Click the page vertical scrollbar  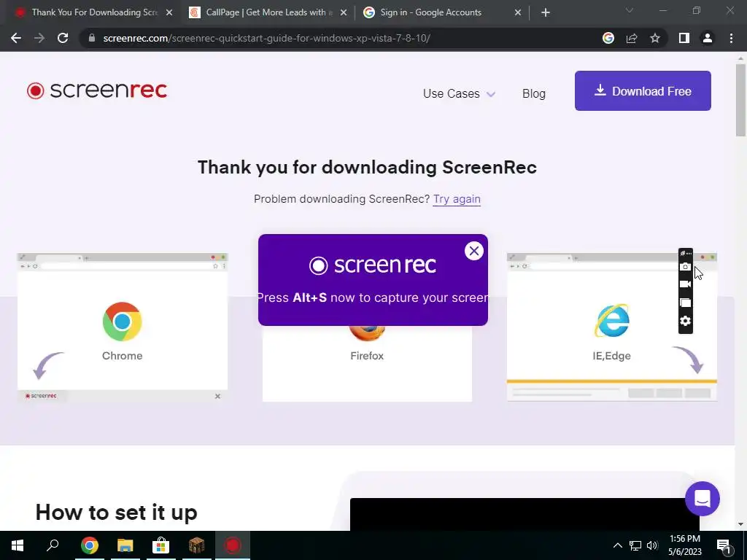click(x=740, y=100)
